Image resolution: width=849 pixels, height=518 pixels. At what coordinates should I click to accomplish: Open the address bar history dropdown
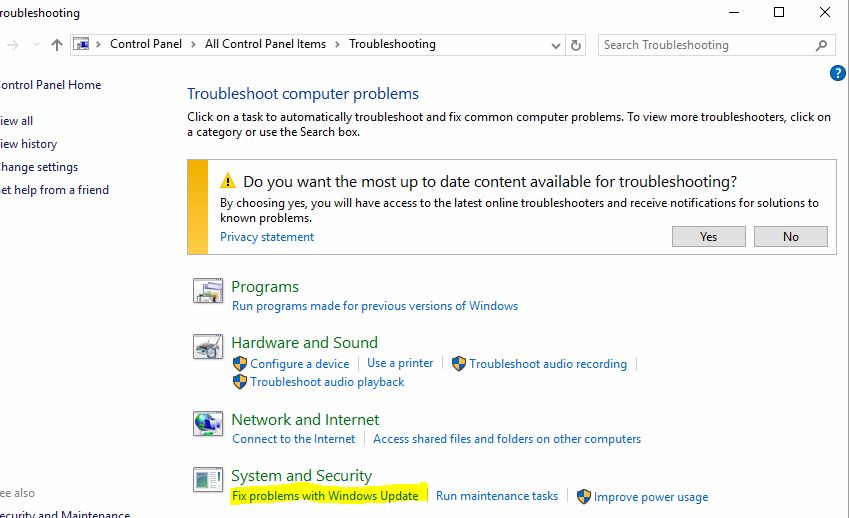tap(556, 45)
